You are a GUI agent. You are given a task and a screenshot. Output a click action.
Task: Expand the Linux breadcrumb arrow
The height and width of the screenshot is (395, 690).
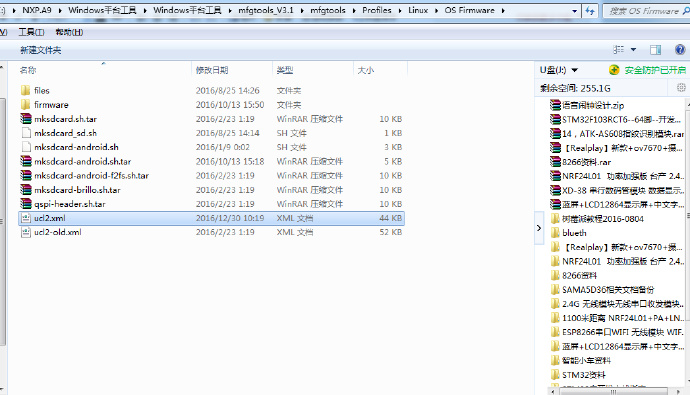pos(436,10)
